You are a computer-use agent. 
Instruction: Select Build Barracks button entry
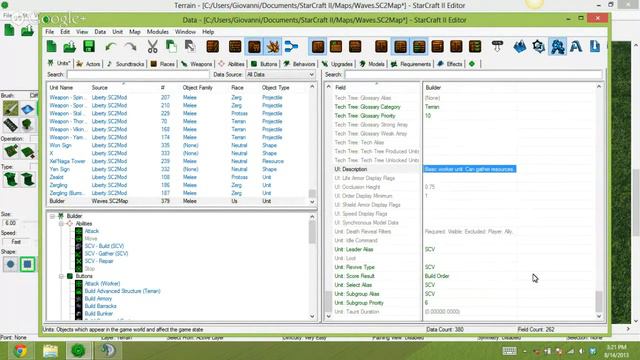tap(100, 306)
